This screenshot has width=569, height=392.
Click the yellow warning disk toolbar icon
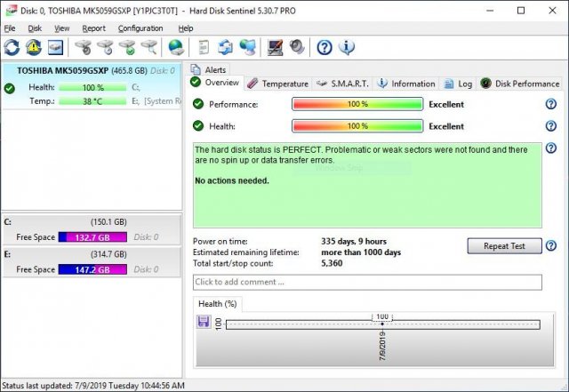tap(34, 47)
